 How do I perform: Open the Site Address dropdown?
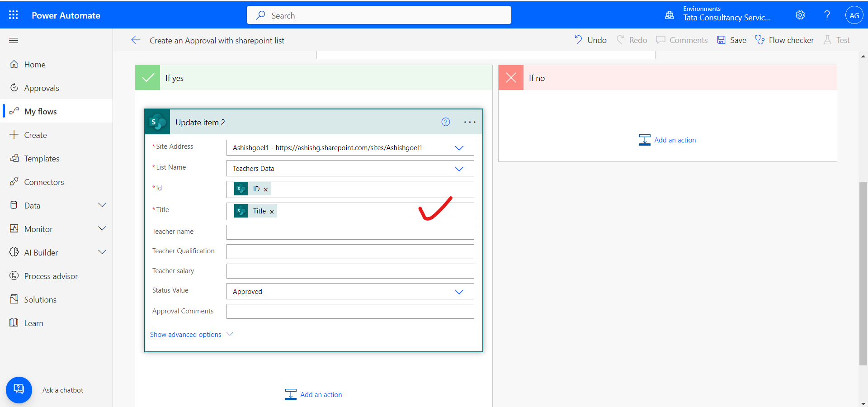click(459, 147)
